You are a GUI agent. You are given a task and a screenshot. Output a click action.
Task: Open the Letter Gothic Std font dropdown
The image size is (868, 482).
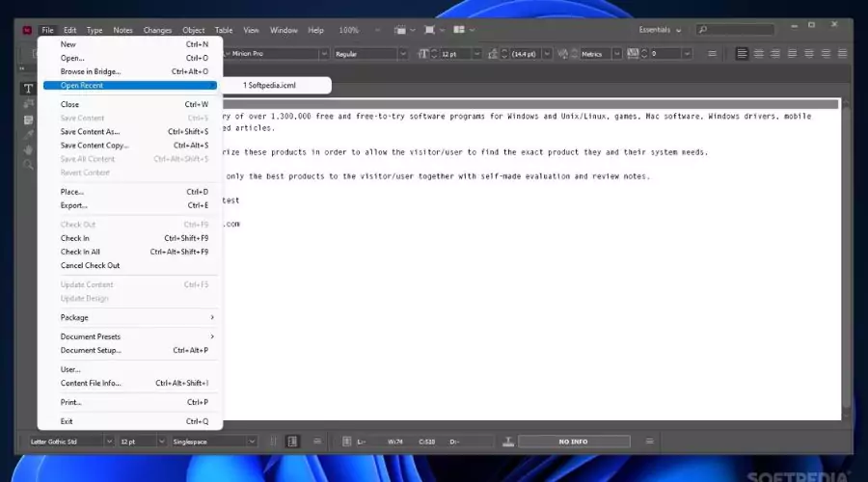(109, 442)
